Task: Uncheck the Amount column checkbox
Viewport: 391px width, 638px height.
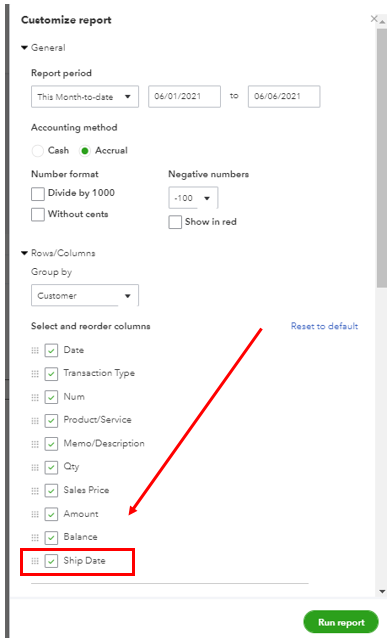Action: 51,514
